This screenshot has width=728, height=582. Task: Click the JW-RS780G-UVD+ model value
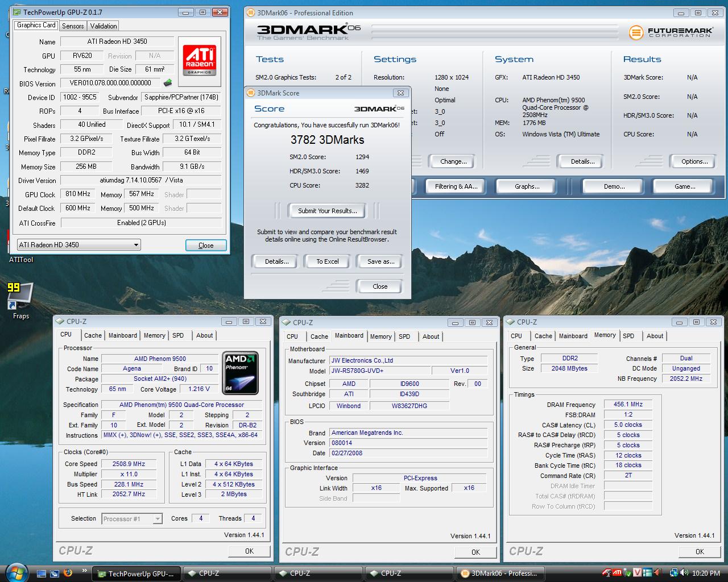click(379, 371)
